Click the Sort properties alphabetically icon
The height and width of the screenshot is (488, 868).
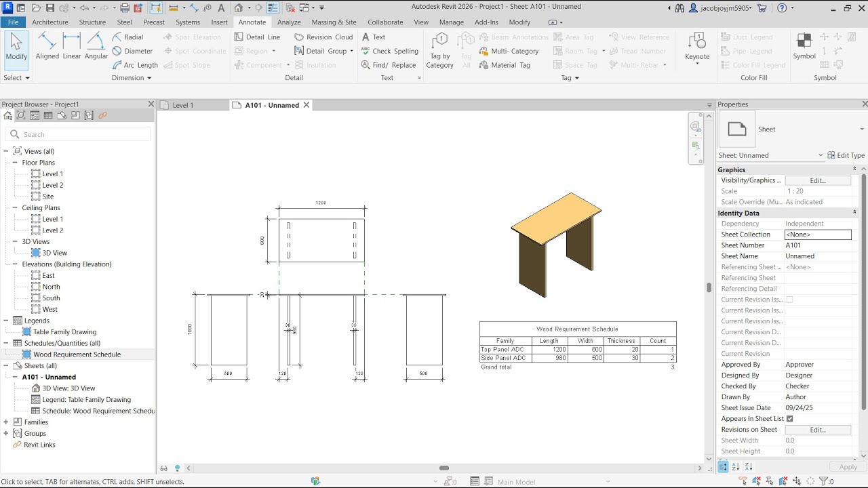point(736,467)
